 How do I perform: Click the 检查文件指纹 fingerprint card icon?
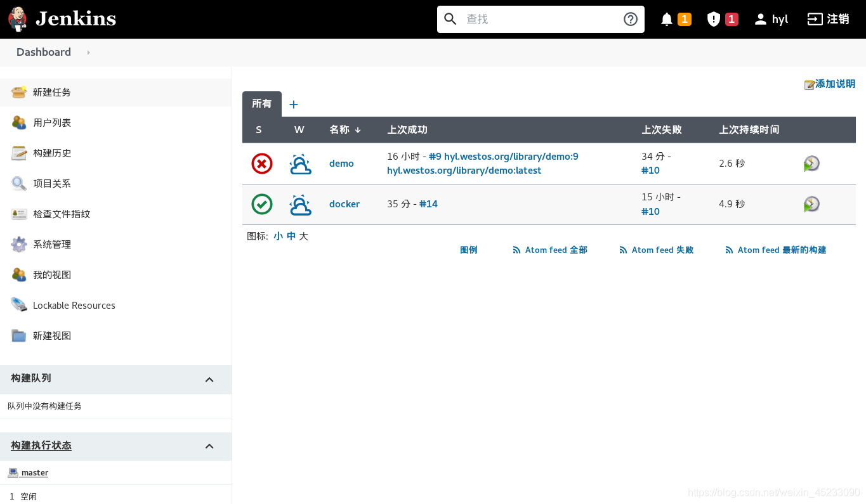pyautogui.click(x=19, y=214)
